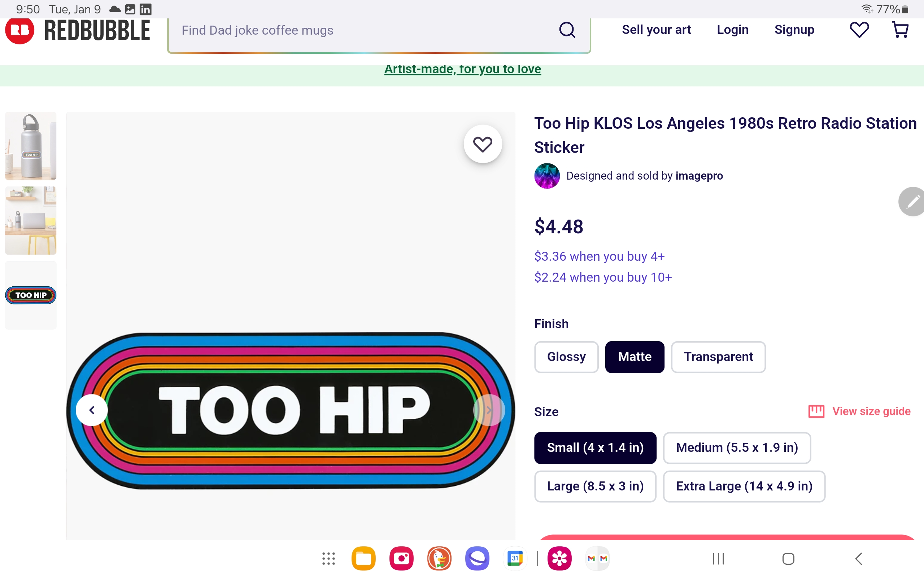Select Medium (5.5 x 1.9 in) size

pyautogui.click(x=737, y=448)
